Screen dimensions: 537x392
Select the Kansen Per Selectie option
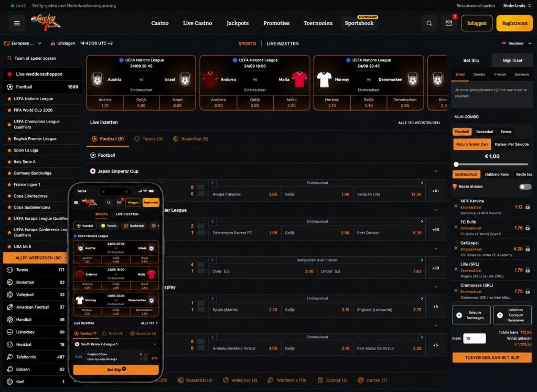pyautogui.click(x=511, y=145)
